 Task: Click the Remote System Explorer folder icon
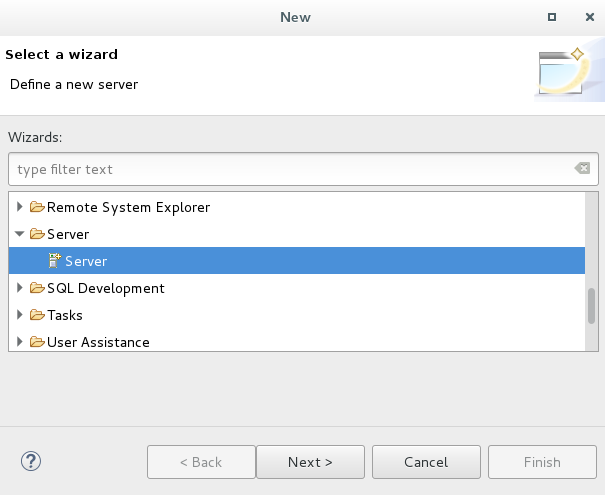point(37,207)
